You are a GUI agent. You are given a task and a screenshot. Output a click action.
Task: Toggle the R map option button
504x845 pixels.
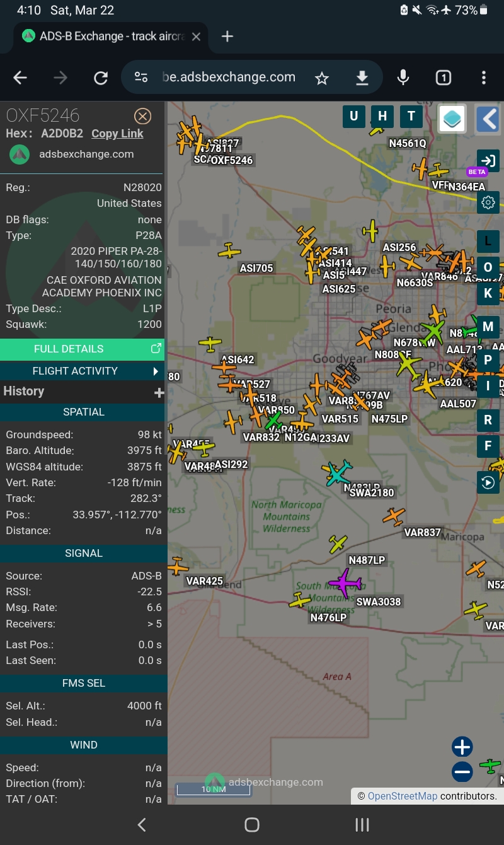click(x=488, y=420)
